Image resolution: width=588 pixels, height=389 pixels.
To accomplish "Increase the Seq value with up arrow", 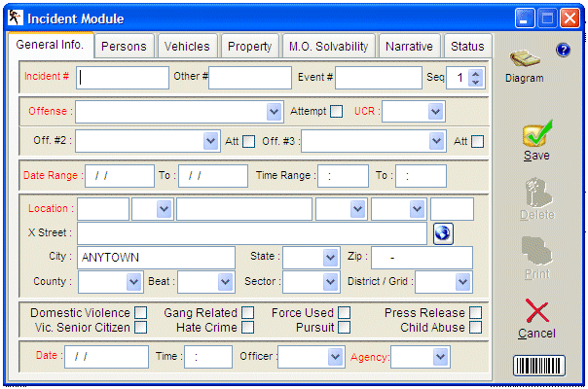I will pos(476,74).
